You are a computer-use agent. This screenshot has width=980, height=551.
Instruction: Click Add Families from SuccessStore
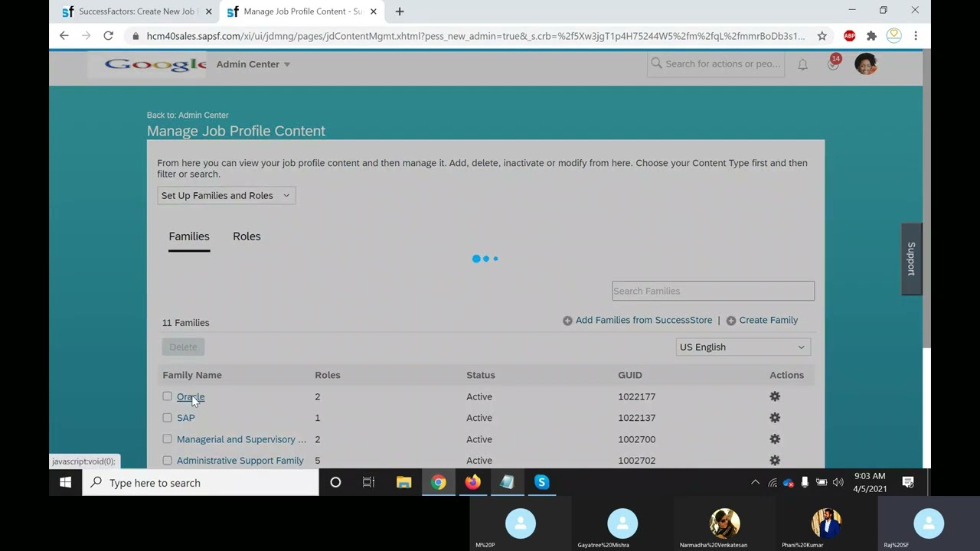(x=644, y=321)
